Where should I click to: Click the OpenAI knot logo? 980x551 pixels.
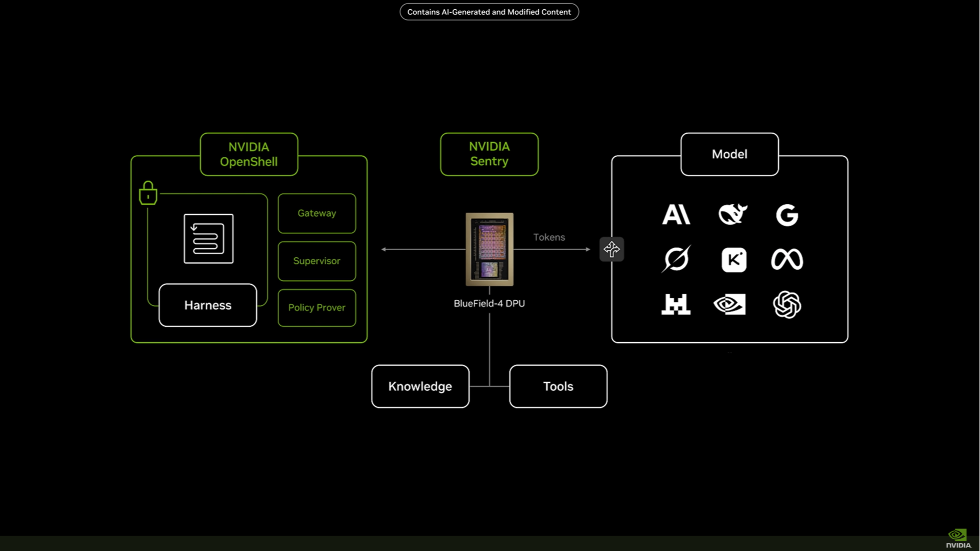tap(787, 304)
